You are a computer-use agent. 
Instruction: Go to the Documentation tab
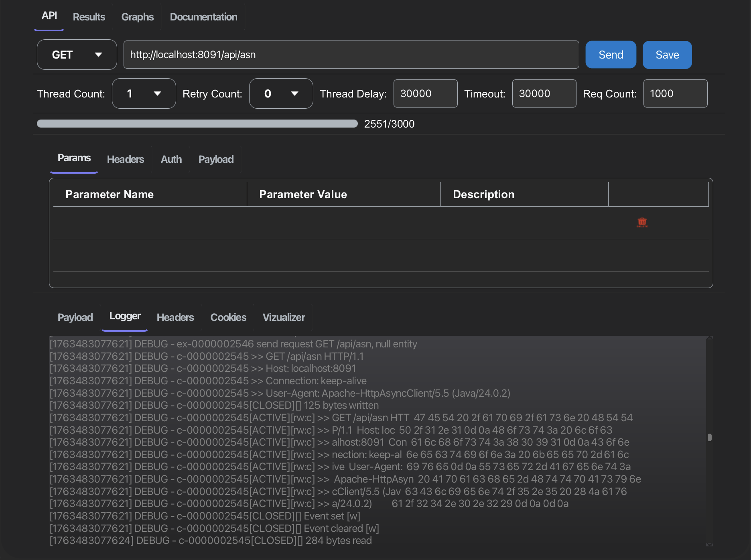tap(203, 17)
